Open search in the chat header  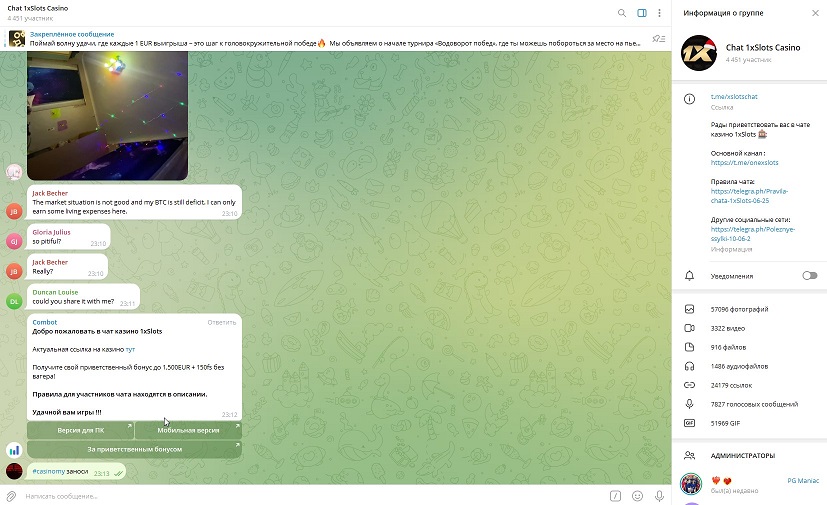622,13
